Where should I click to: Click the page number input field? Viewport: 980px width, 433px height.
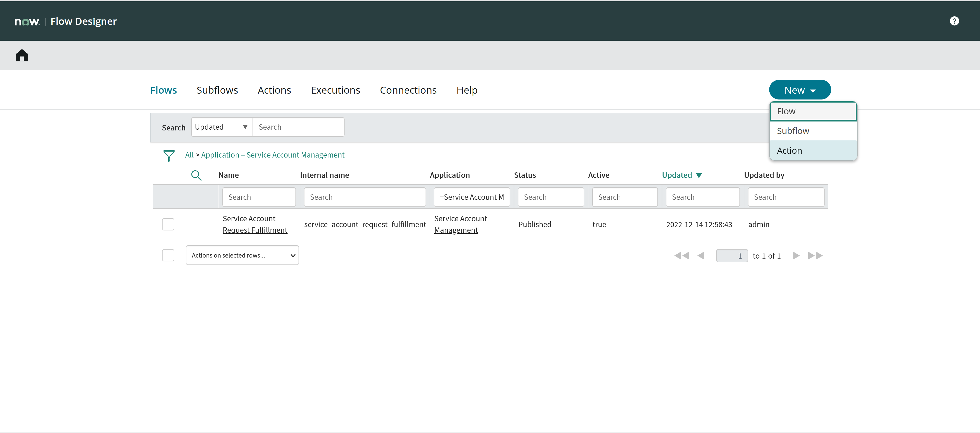(x=732, y=256)
